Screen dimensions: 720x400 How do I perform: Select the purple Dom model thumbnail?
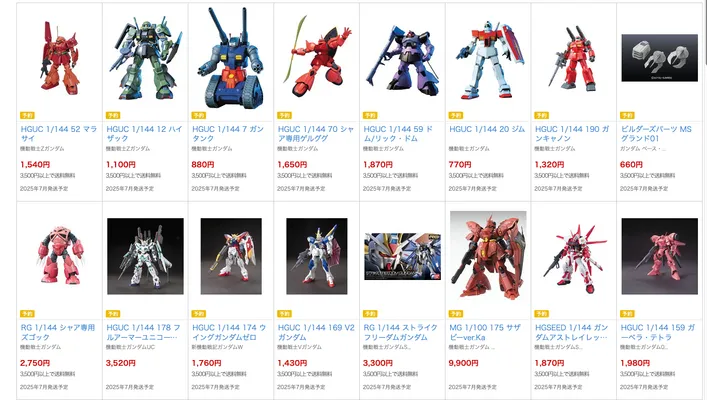coord(402,61)
